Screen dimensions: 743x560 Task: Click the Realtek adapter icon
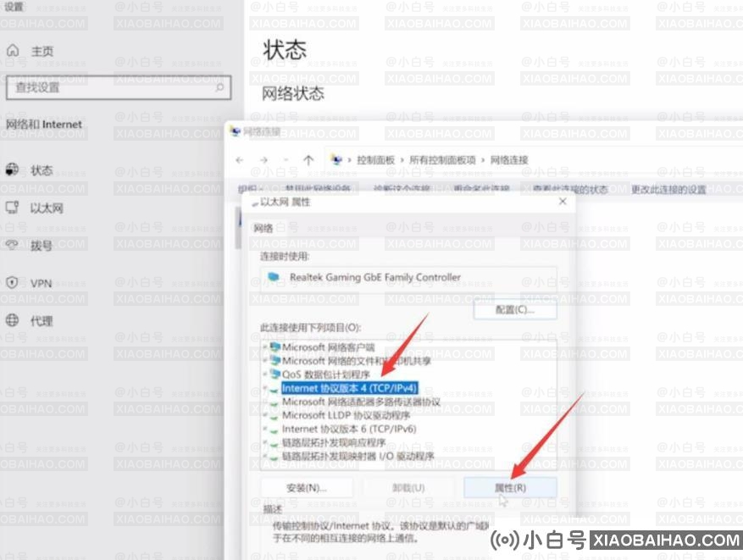click(274, 277)
